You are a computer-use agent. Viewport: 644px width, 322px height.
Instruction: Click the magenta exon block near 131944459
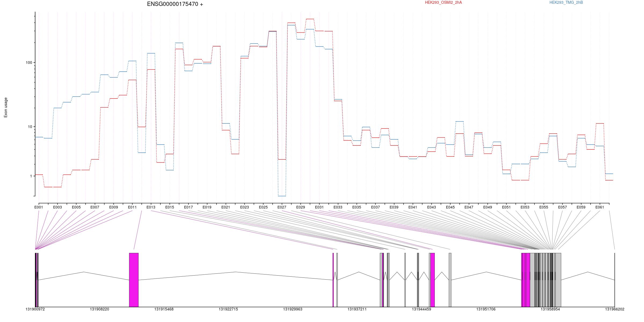(433, 280)
